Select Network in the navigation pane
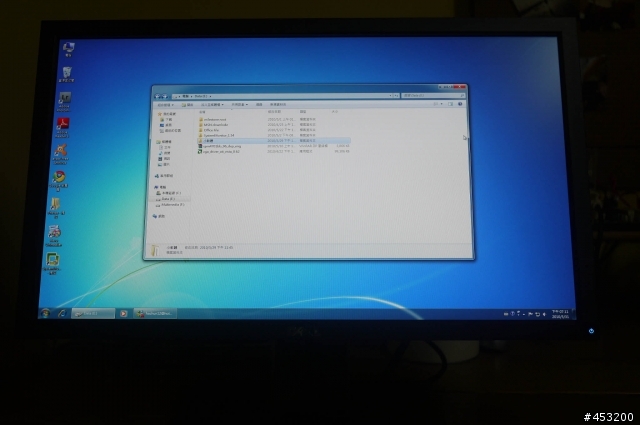640x425 pixels. coord(159,216)
